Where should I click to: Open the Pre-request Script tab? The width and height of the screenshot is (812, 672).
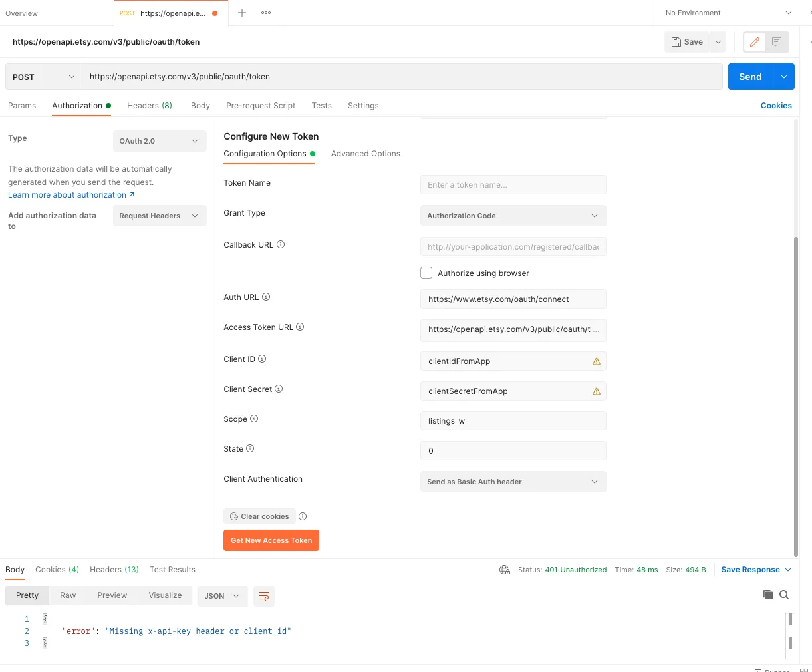[261, 106]
